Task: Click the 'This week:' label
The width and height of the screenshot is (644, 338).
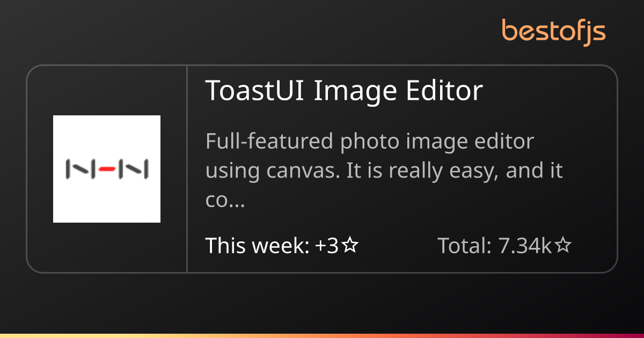Action: click(x=258, y=246)
